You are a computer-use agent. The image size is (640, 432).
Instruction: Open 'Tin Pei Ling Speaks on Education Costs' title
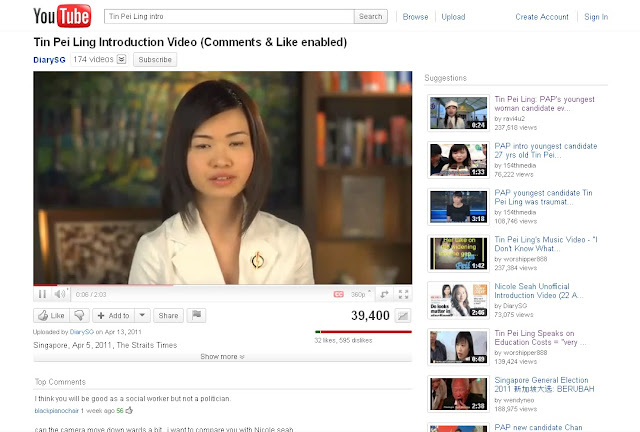click(540, 338)
